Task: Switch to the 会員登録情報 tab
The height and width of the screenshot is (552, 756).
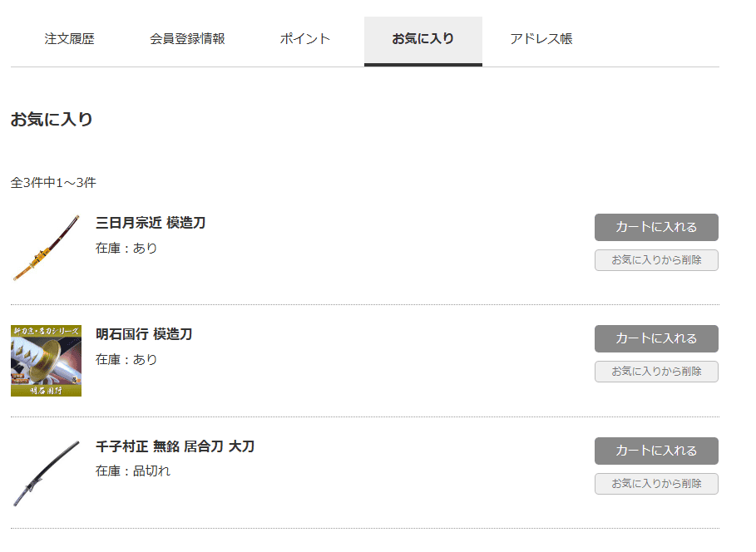Action: point(187,39)
